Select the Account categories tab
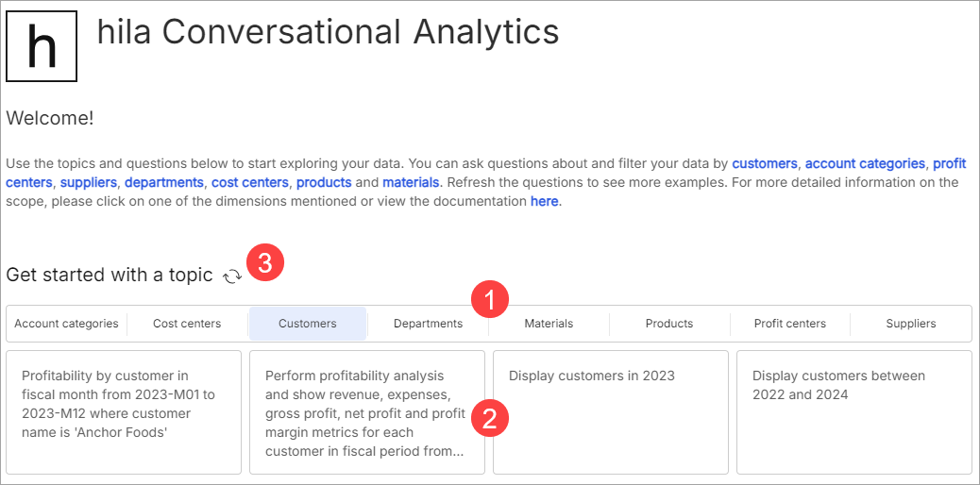 pos(66,323)
